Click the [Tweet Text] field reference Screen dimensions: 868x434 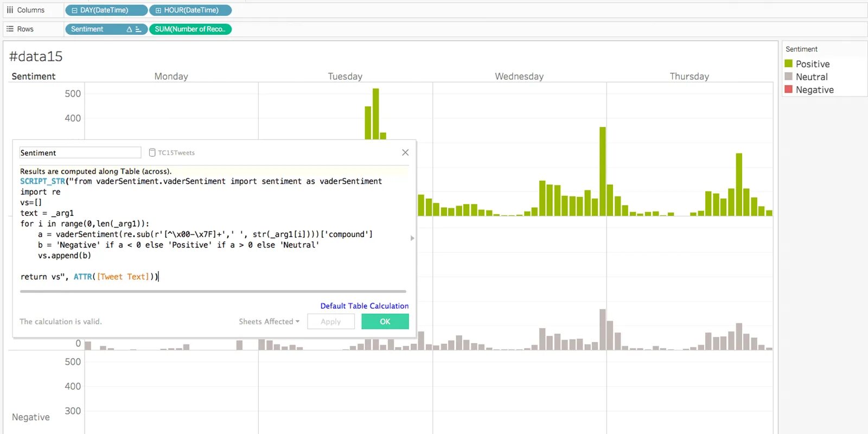click(123, 277)
